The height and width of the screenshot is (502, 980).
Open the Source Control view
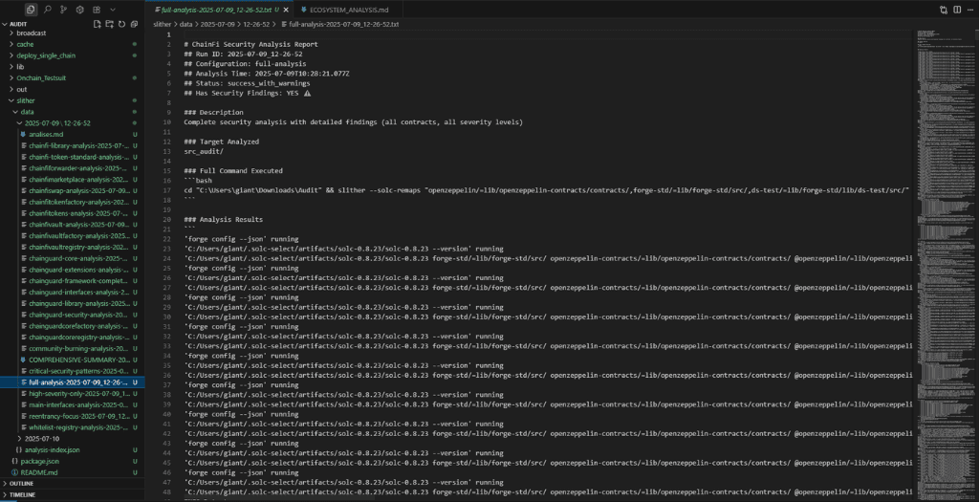coord(63,9)
